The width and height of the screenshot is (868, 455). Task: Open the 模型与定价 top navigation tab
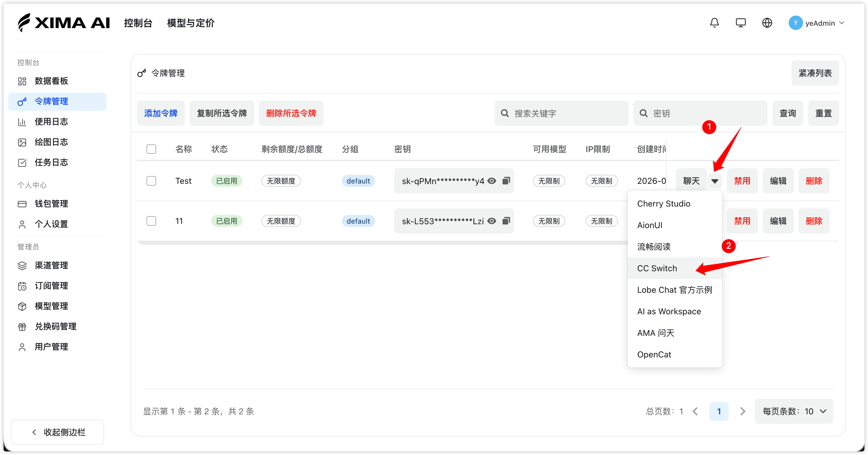pos(191,23)
